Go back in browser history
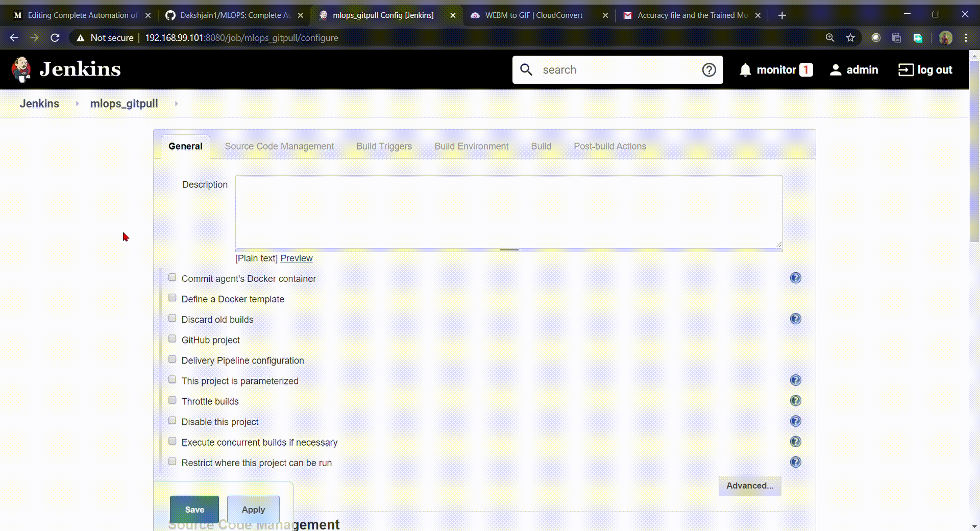Image resolution: width=980 pixels, height=531 pixels. pyautogui.click(x=14, y=38)
